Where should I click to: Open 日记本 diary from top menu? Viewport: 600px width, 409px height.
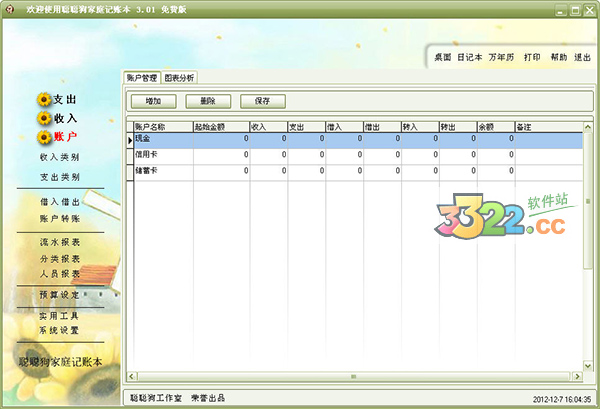click(470, 57)
